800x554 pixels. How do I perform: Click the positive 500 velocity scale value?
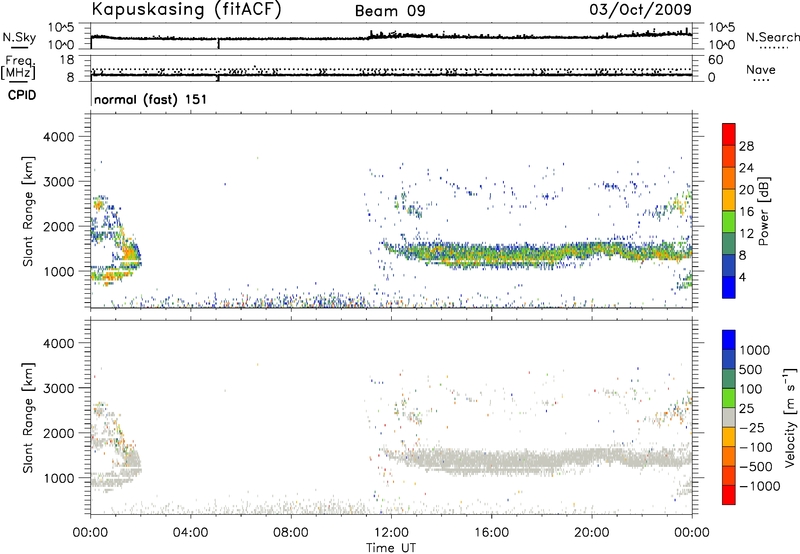pyautogui.click(x=751, y=370)
